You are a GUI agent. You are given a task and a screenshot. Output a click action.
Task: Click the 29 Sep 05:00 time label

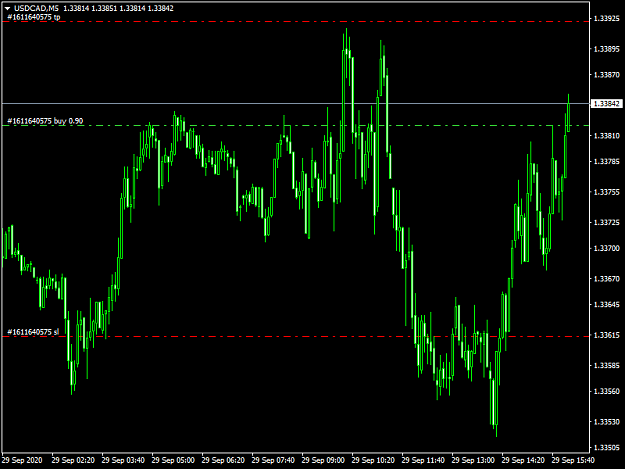[x=173, y=460]
